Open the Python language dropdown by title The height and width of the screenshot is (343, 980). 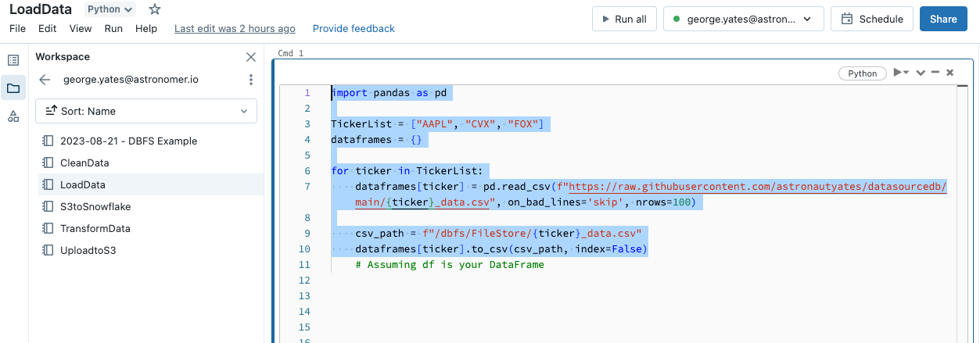[109, 9]
